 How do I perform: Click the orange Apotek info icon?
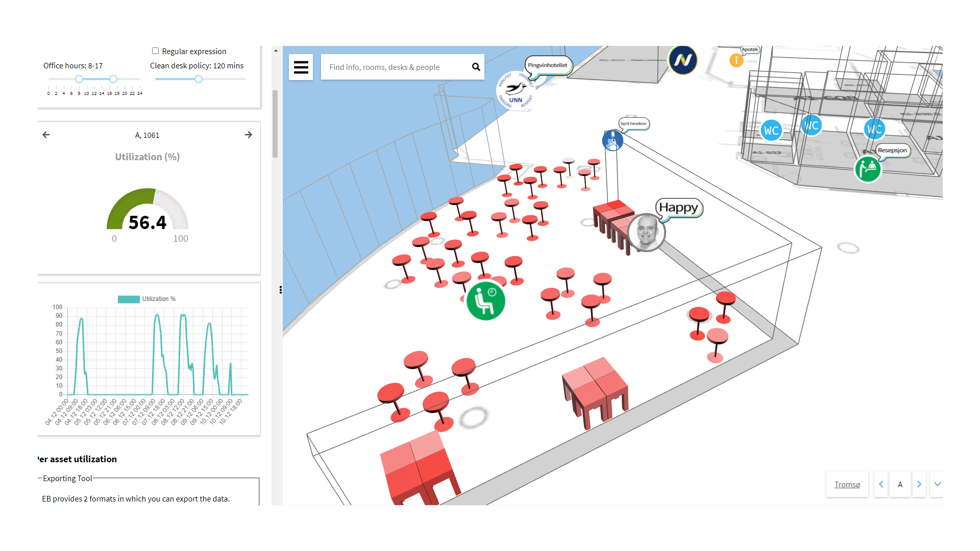coord(736,61)
